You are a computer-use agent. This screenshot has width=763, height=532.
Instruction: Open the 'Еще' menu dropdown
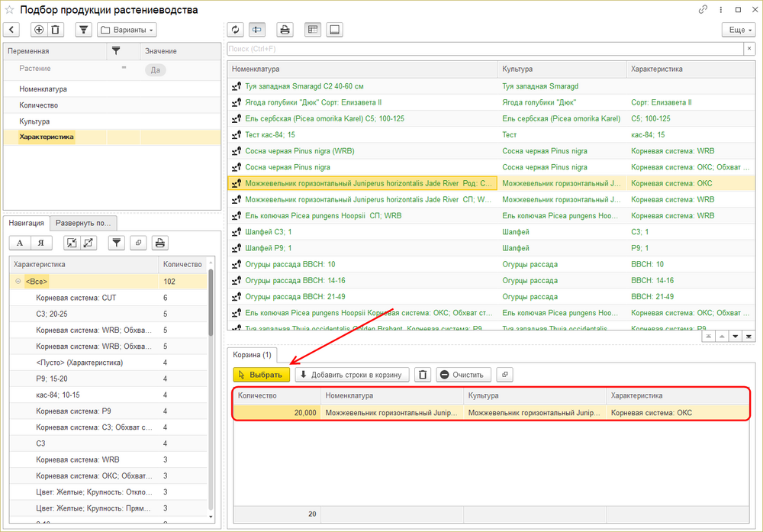pyautogui.click(x=739, y=30)
